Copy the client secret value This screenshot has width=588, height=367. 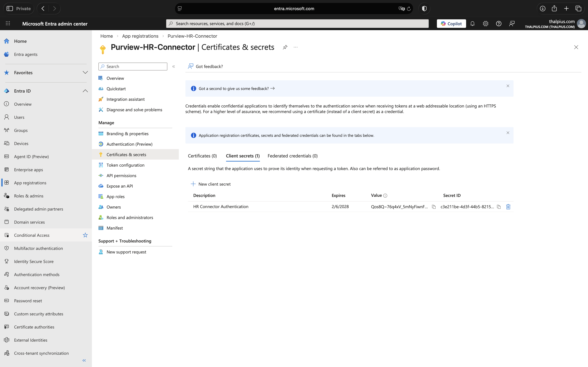[x=434, y=207]
